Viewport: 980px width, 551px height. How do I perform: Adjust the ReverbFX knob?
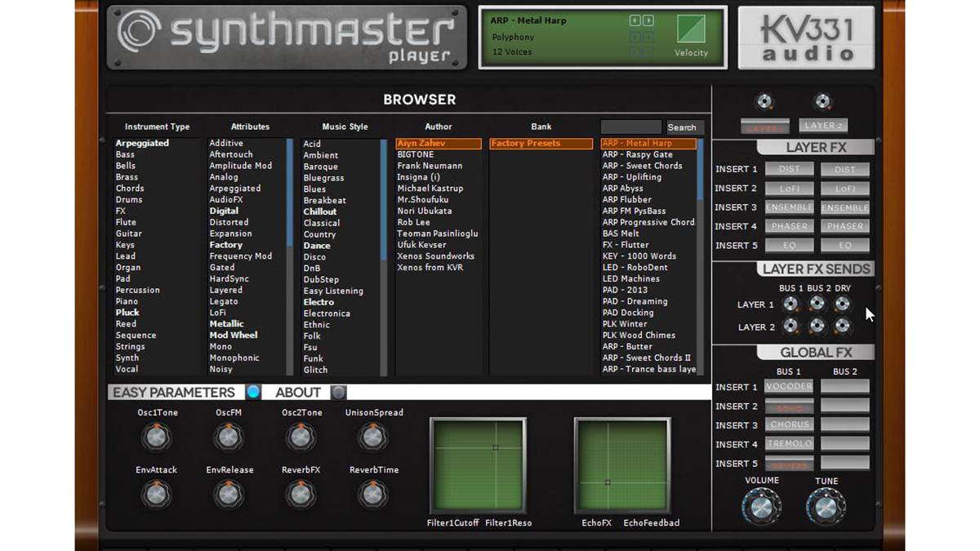[301, 495]
